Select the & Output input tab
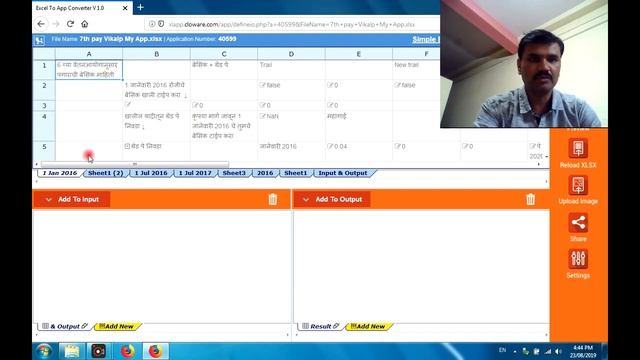 [64, 326]
